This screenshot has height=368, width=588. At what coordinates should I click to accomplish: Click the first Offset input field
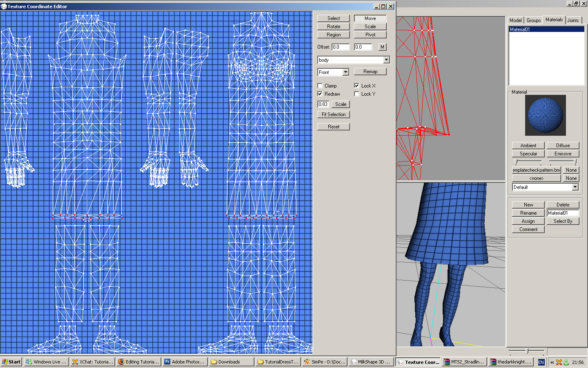(x=340, y=47)
